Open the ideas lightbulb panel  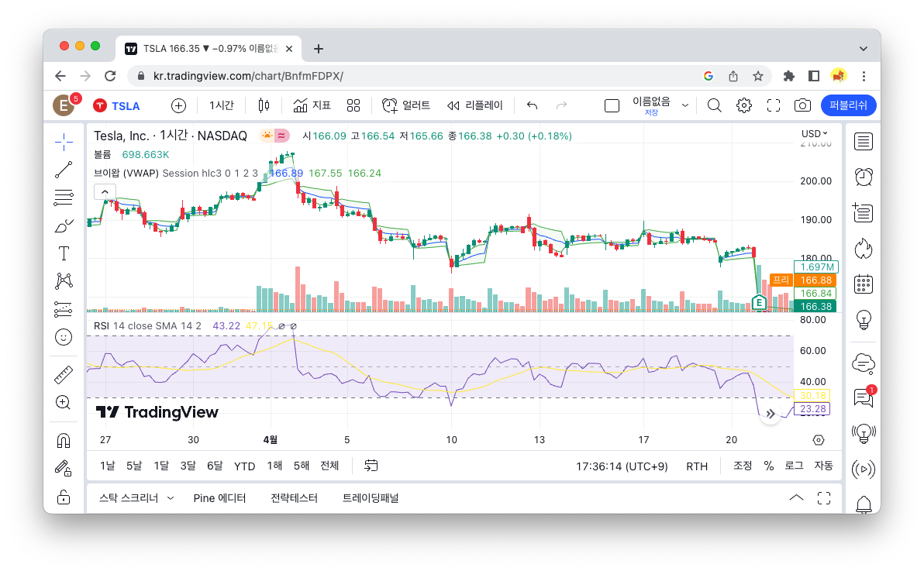864,320
